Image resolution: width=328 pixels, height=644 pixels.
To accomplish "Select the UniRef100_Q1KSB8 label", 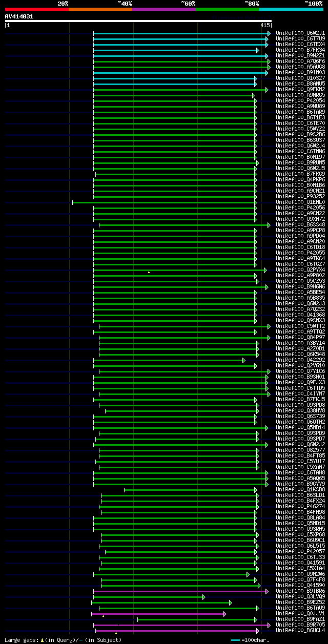I will point(300,489).
